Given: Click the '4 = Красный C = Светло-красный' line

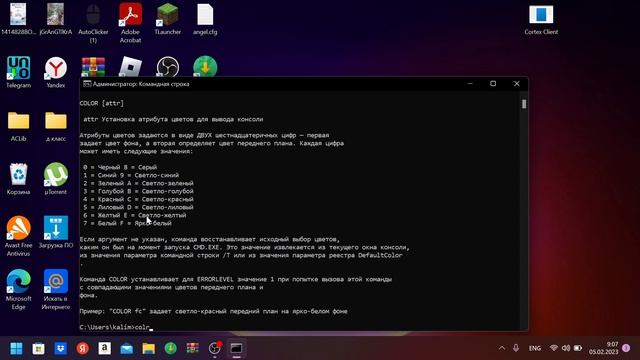Looking at the screenshot, I should [x=138, y=199].
